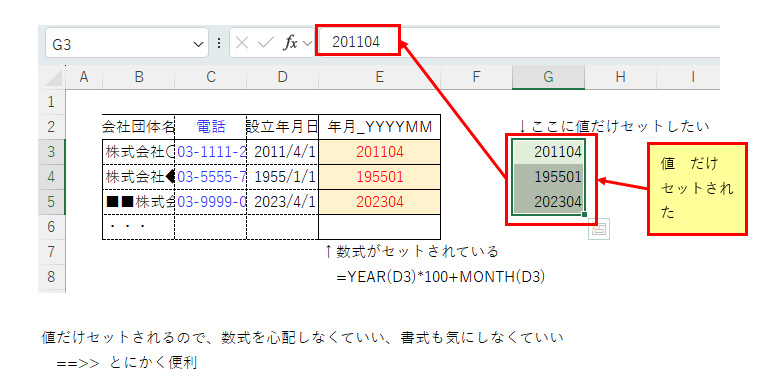Click the fill handle at G5 corner
Viewport: 758px width, 390px height.
click(x=585, y=215)
